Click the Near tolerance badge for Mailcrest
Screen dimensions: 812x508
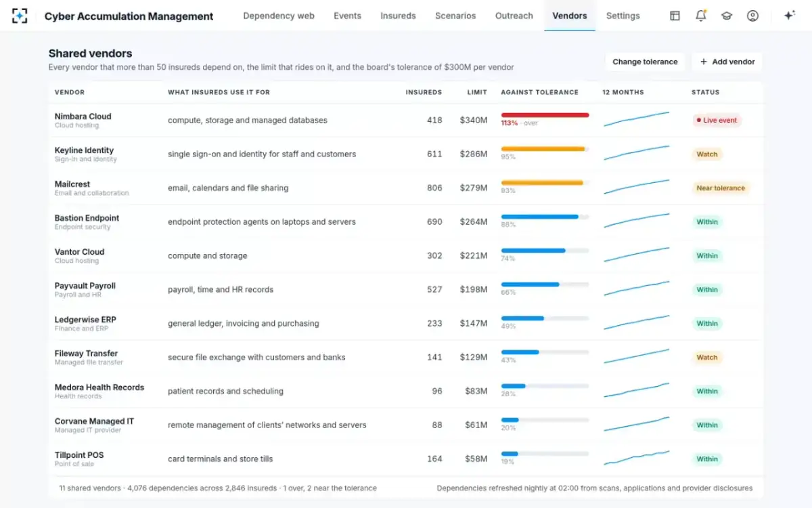tap(721, 188)
